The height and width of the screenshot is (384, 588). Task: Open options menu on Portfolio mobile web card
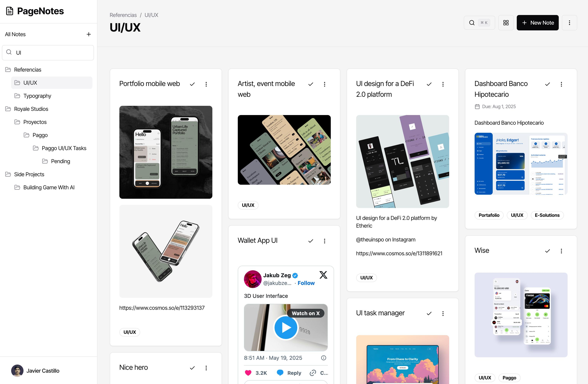pyautogui.click(x=206, y=84)
